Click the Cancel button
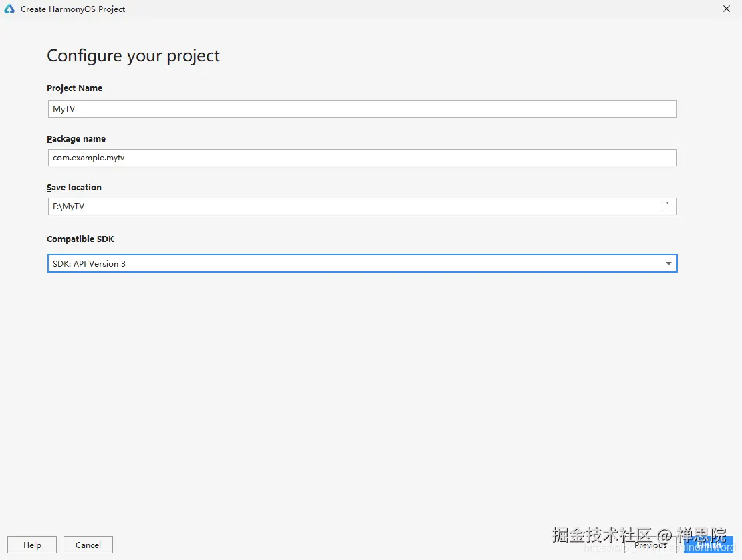 point(88,545)
